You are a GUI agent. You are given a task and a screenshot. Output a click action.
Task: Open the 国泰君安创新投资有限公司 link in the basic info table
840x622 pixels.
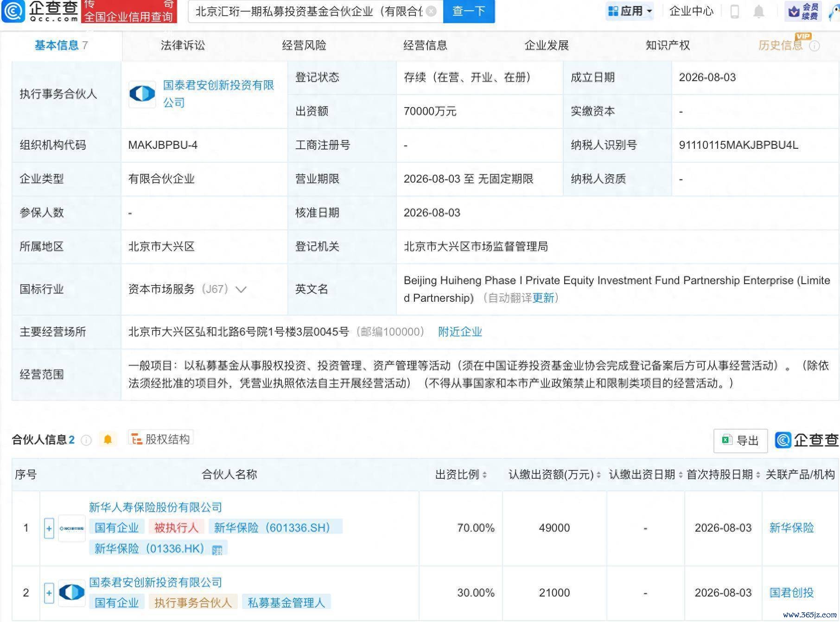(218, 94)
